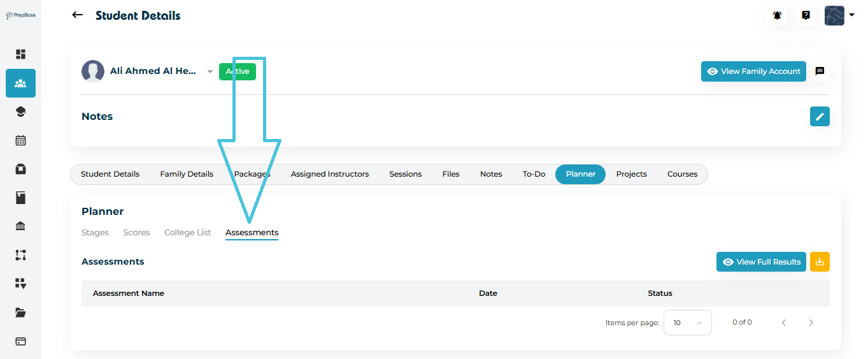Viewport: 868px width, 359px height.
Task: Open the items per page dropdown
Action: pyautogui.click(x=687, y=323)
